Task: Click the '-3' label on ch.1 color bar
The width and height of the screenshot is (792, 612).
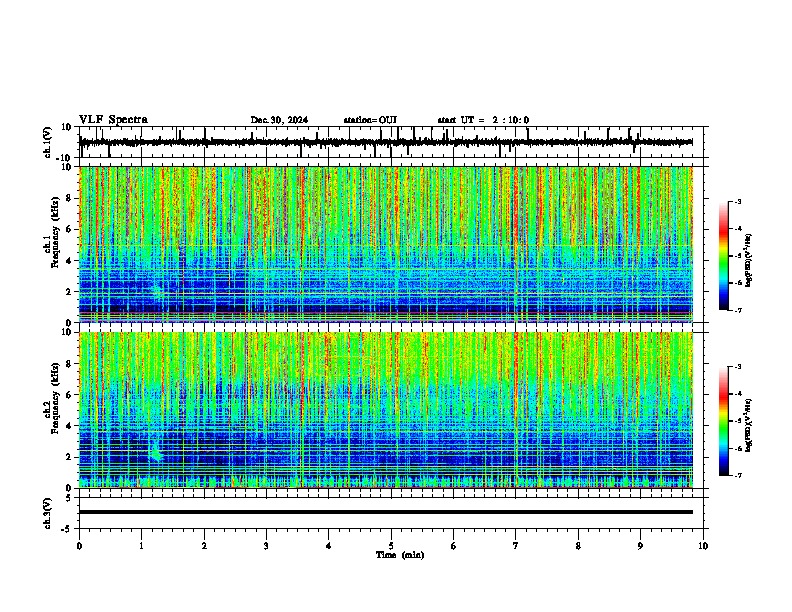Action: [x=737, y=201]
